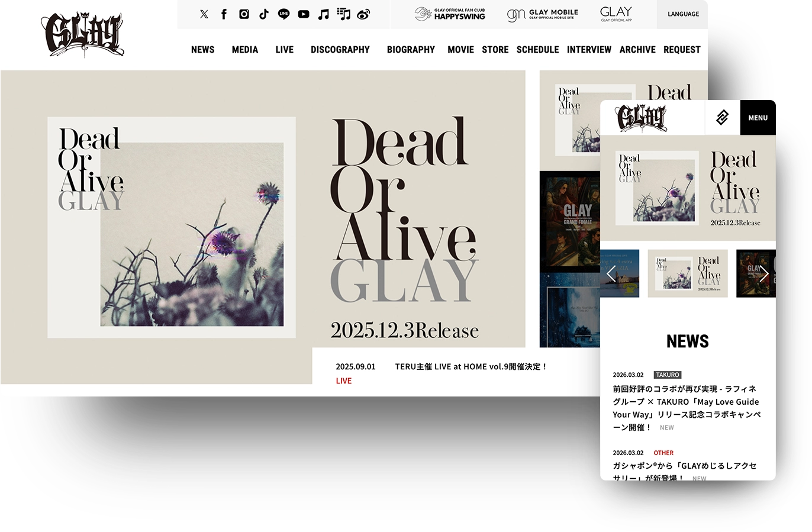Open the MENU on the mobile header

point(758,117)
